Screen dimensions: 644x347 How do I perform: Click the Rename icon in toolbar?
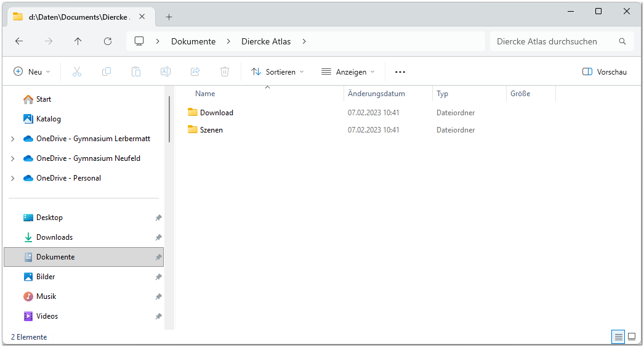166,72
